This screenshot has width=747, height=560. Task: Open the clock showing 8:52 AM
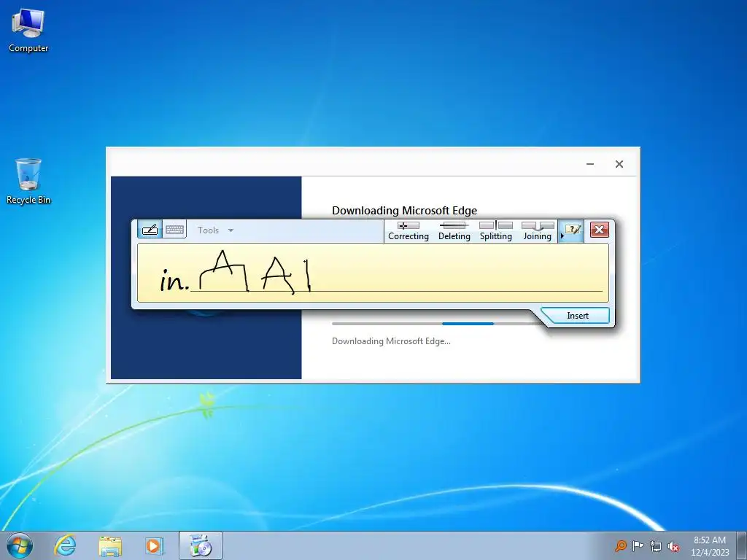point(709,545)
